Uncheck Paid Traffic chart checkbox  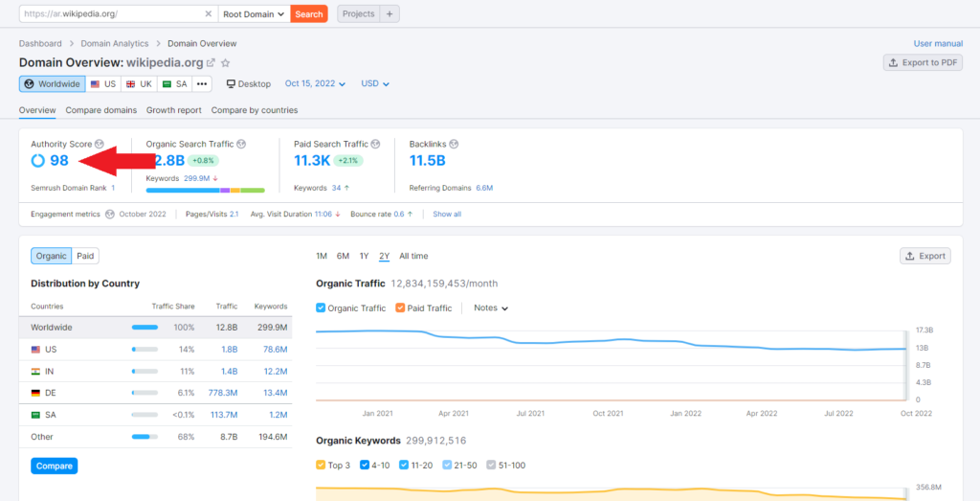tap(401, 308)
